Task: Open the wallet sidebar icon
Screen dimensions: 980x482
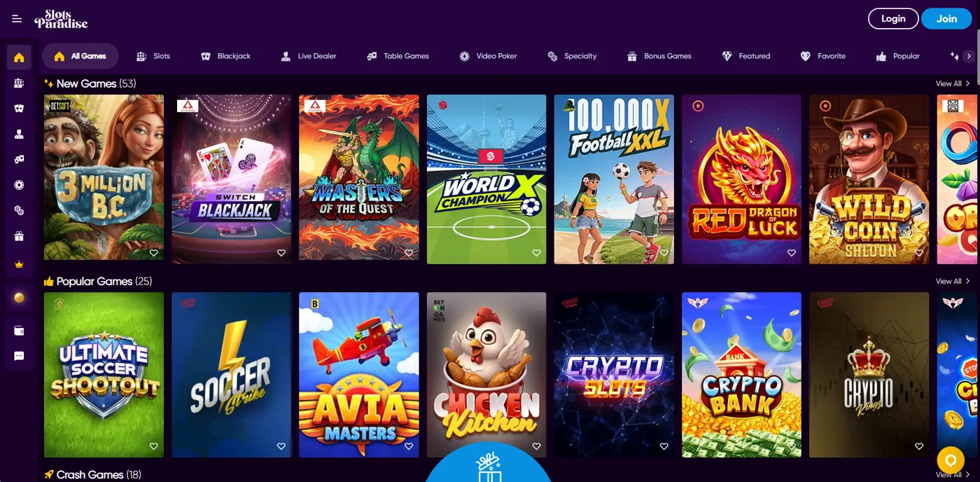Action: 19,331
